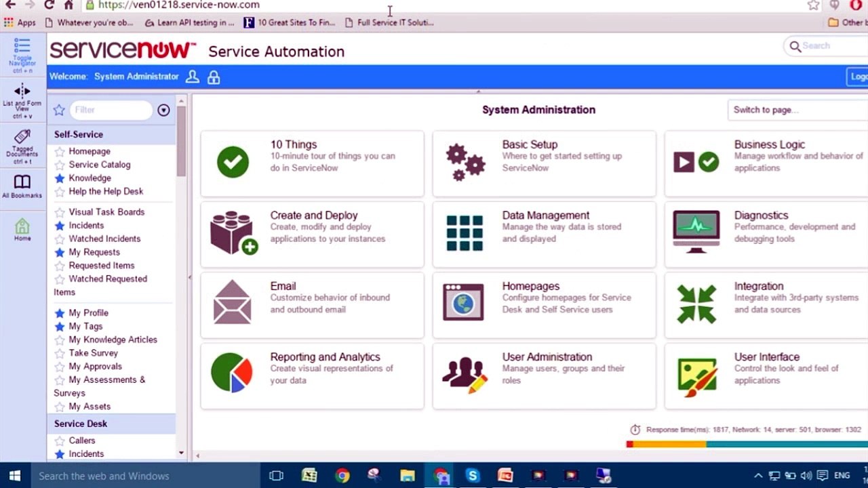
Task: Open My Assets module
Action: (90, 407)
